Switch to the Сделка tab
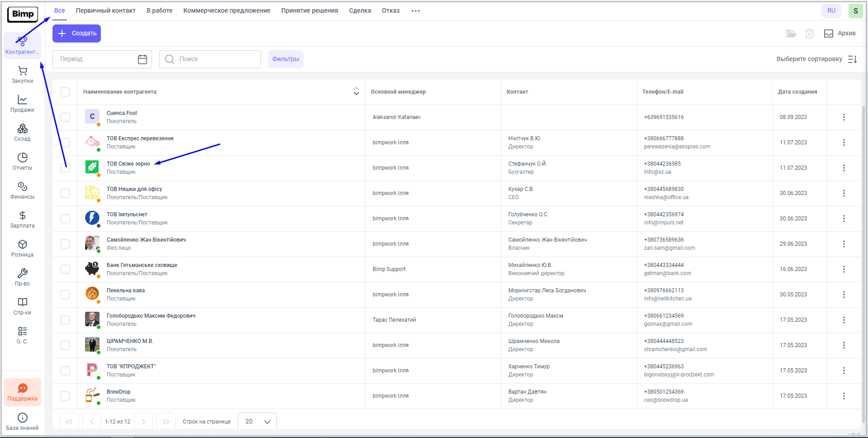Screen dimensions: 868x438 (360, 11)
